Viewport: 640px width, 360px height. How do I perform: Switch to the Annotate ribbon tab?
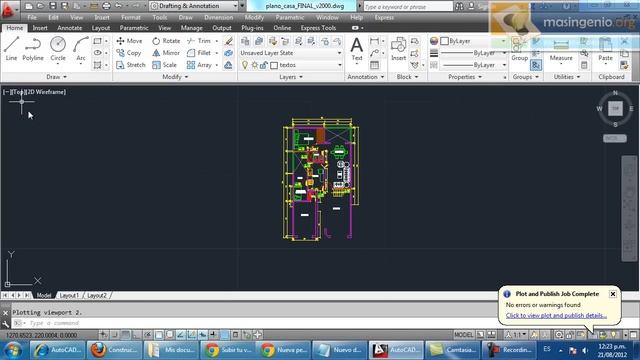(69, 28)
